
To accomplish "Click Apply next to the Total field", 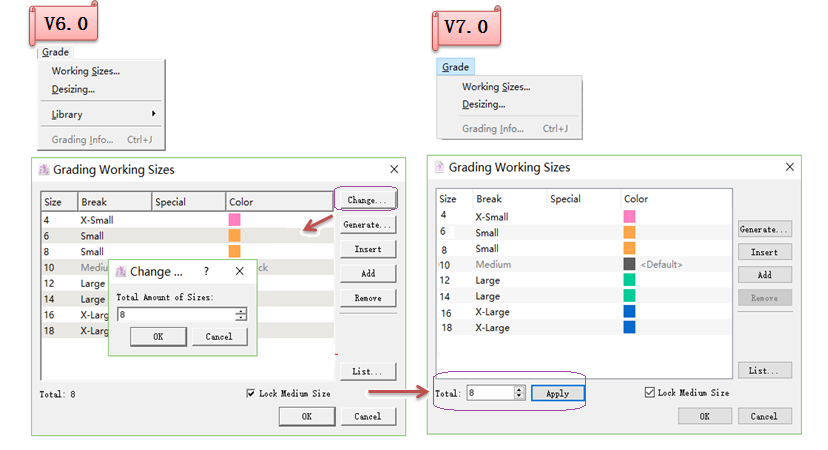I will pos(557,393).
